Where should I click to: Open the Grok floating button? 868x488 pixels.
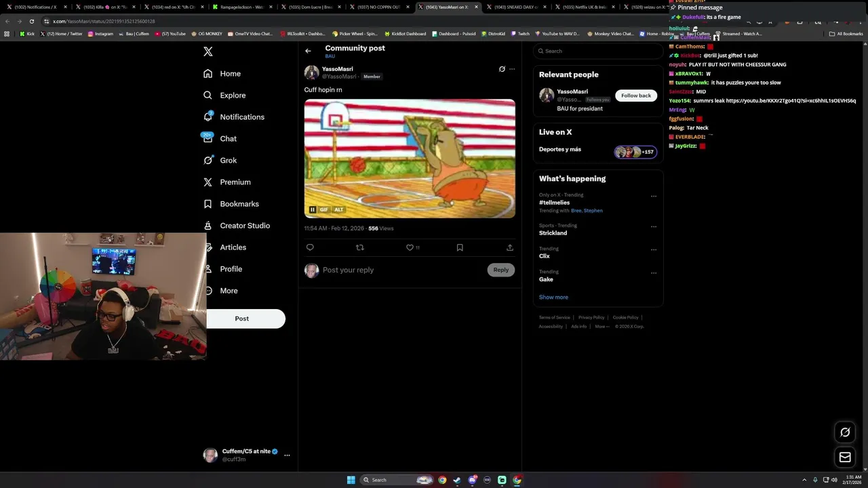click(x=845, y=432)
